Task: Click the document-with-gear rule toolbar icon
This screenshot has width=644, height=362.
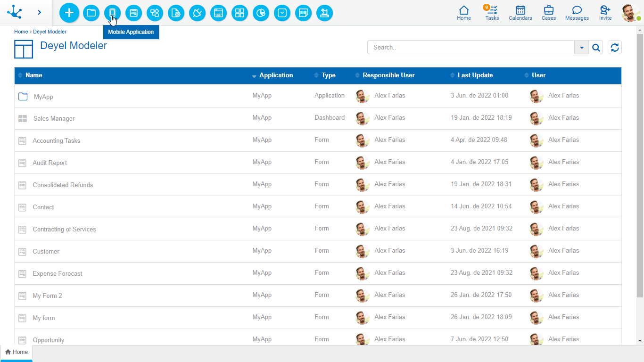Action: 176,13
